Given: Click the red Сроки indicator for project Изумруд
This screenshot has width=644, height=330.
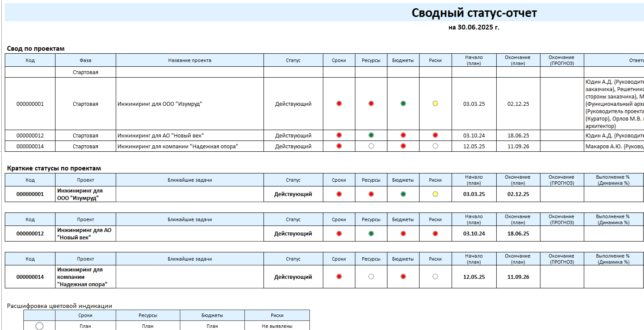Looking at the screenshot, I should (x=338, y=104).
